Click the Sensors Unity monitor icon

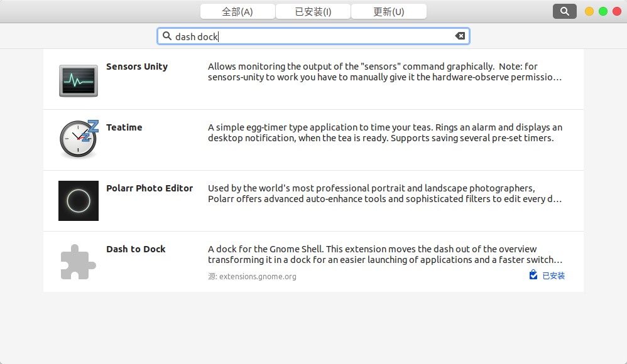78,80
